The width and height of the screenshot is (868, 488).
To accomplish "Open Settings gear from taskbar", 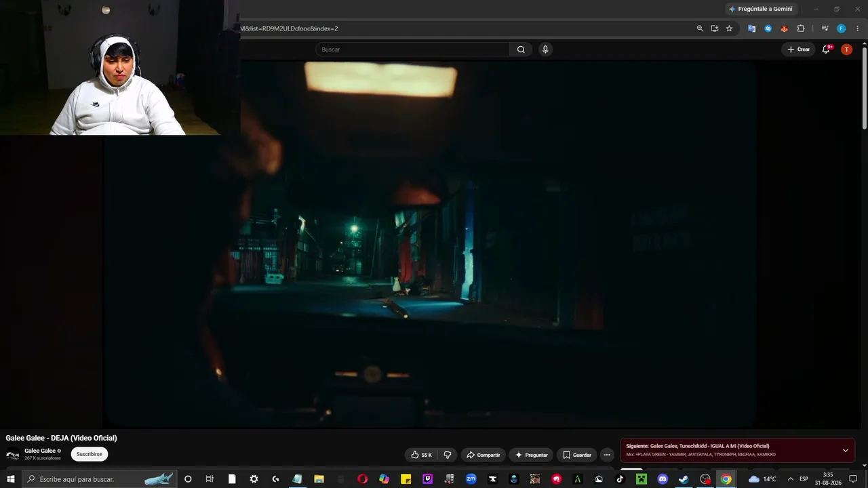I will click(254, 479).
